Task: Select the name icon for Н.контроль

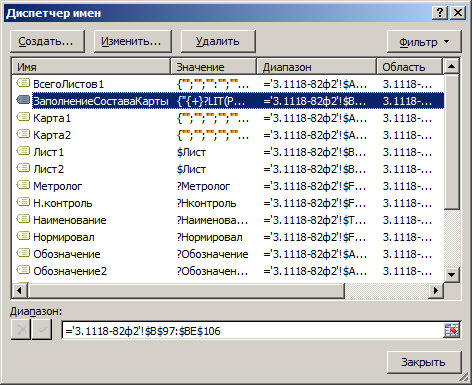Action: 23,202
